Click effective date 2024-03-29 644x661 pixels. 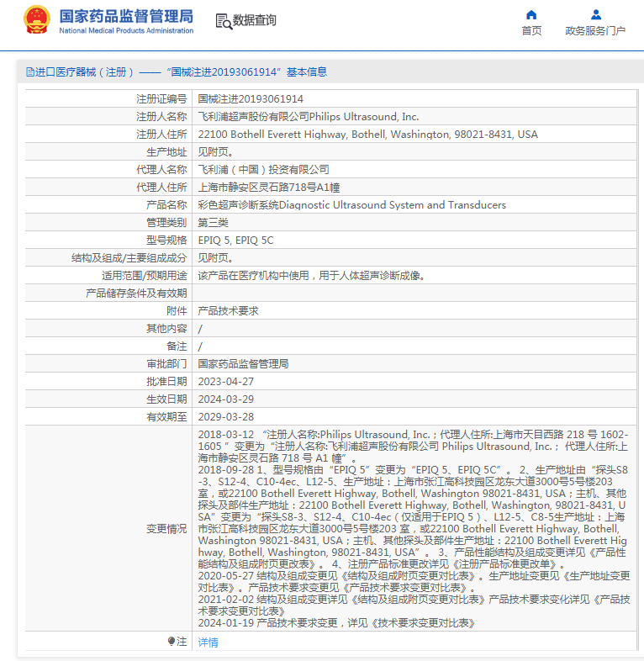226,399
